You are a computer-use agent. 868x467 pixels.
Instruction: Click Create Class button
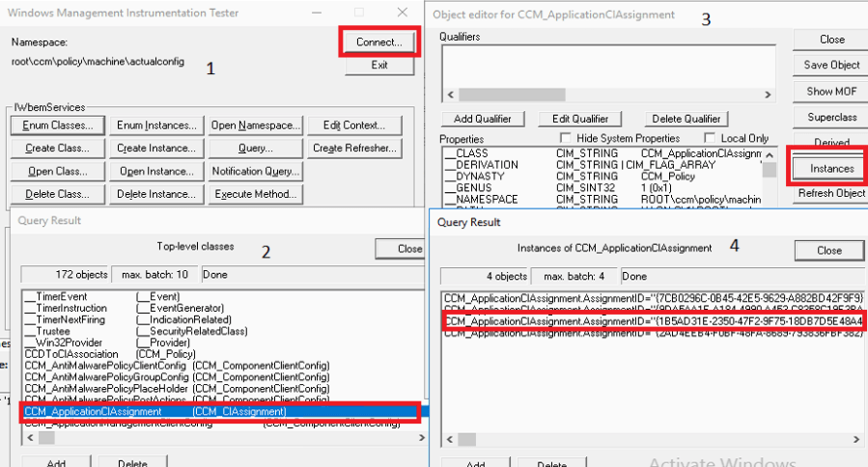(58, 149)
